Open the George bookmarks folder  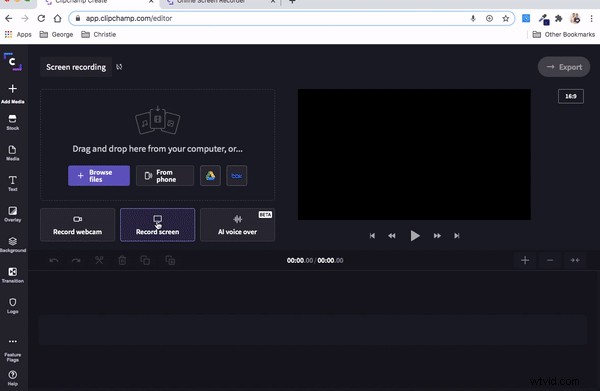click(x=56, y=34)
